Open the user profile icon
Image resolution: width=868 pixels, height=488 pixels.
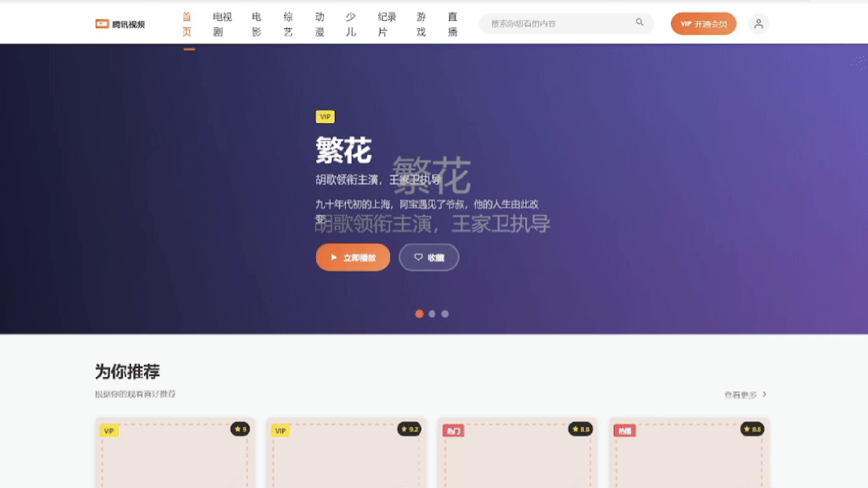(757, 23)
